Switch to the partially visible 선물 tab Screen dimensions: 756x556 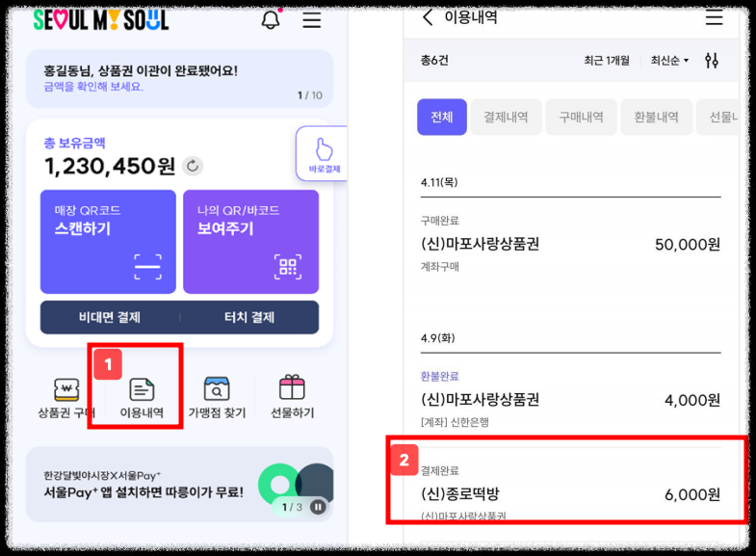pos(717,118)
